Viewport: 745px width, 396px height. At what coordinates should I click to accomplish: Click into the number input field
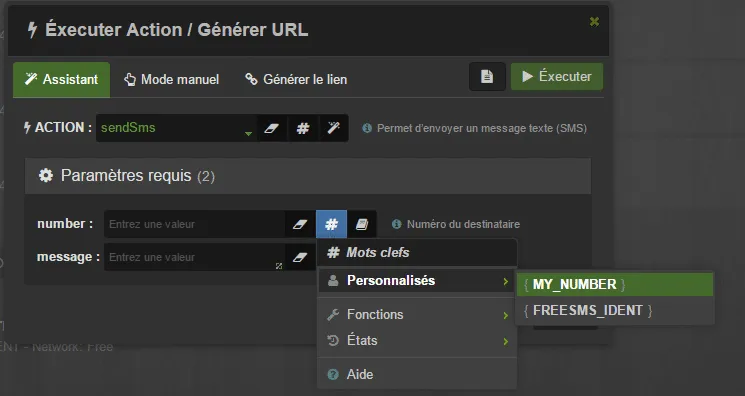[195, 224]
